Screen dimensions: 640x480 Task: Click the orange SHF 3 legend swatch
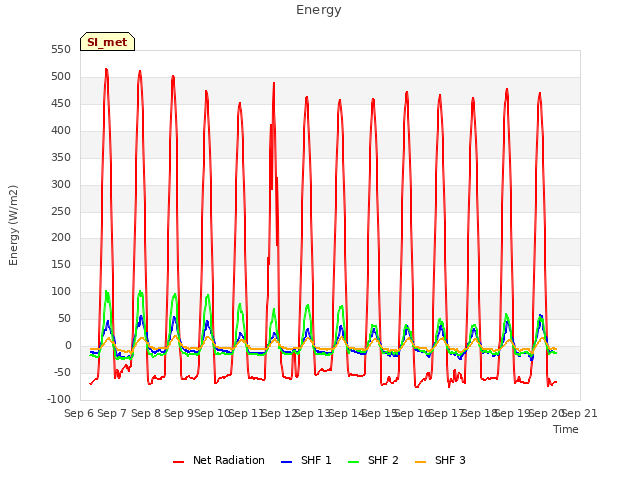(420, 462)
